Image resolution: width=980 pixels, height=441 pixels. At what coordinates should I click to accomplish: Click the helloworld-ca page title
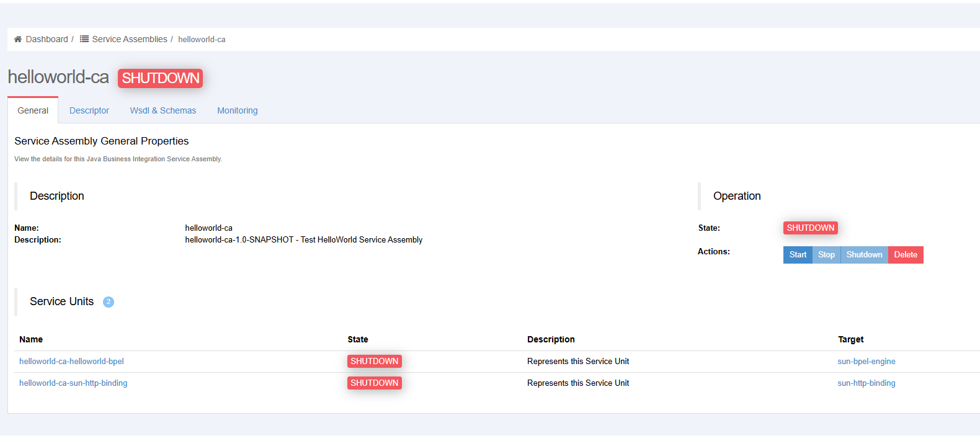click(58, 77)
